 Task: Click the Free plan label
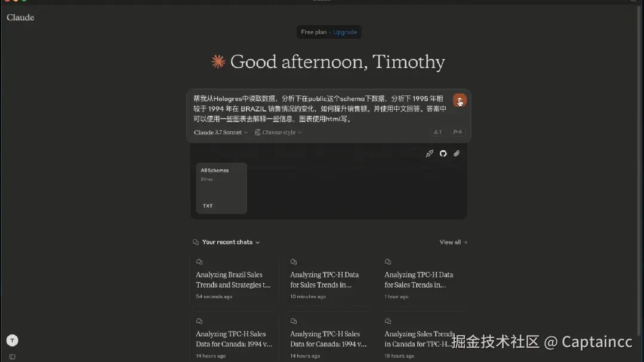(314, 32)
